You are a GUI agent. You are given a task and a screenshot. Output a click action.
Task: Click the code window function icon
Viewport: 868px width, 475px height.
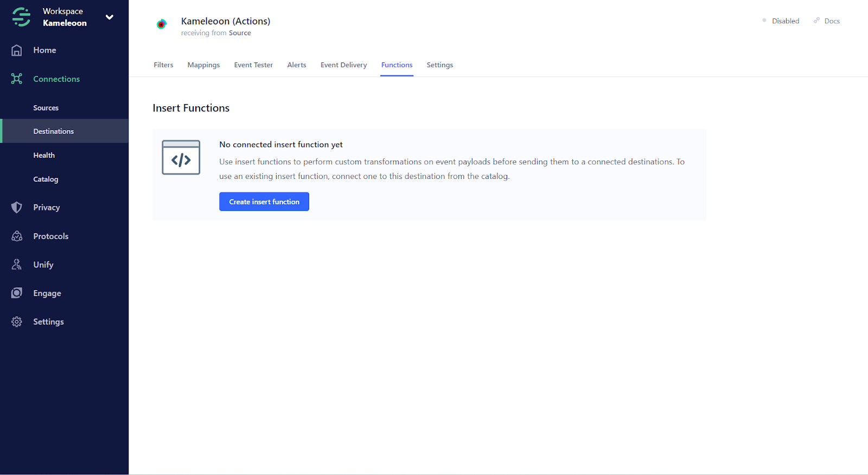click(181, 157)
